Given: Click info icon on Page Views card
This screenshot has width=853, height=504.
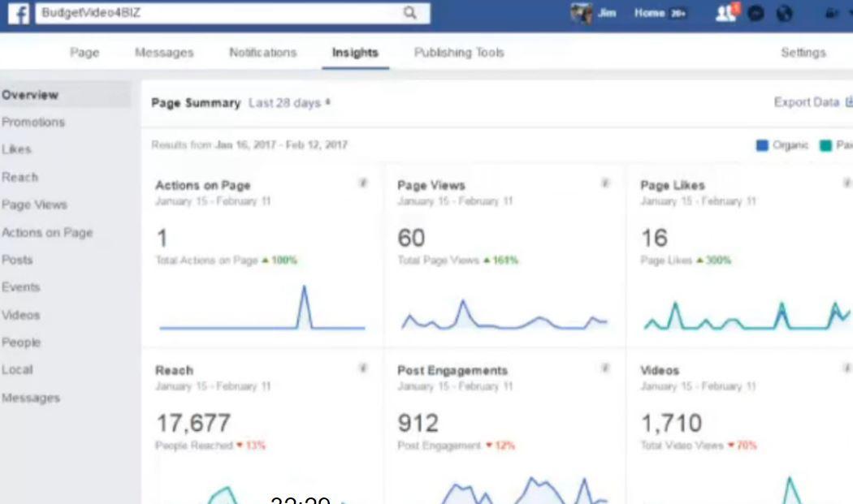Looking at the screenshot, I should (605, 184).
